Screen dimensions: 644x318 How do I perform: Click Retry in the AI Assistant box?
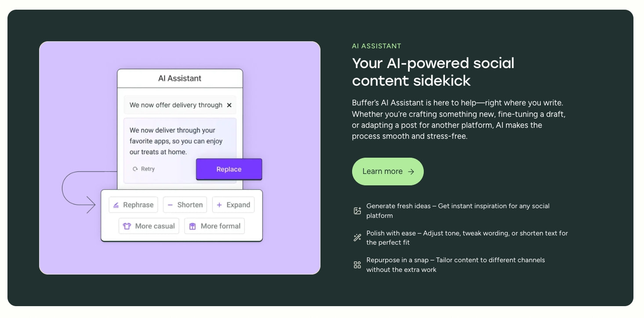point(144,169)
